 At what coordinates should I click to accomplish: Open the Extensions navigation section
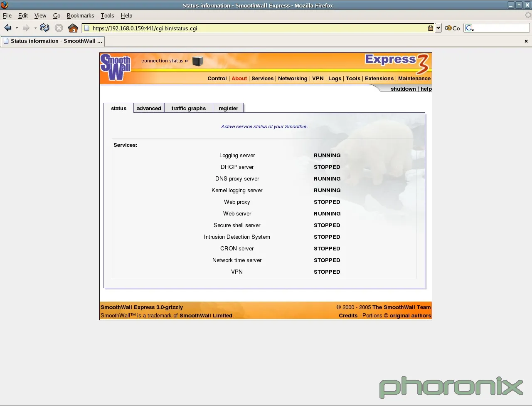coord(379,78)
